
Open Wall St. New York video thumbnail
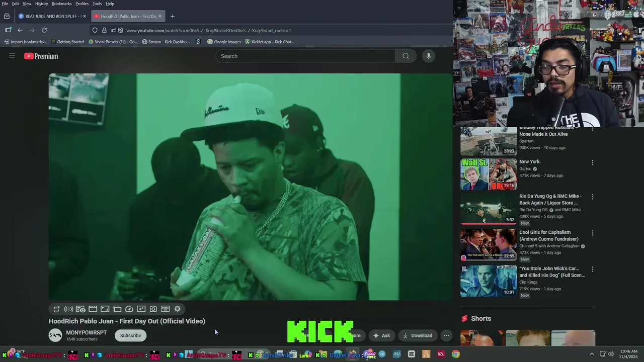pyautogui.click(x=489, y=174)
